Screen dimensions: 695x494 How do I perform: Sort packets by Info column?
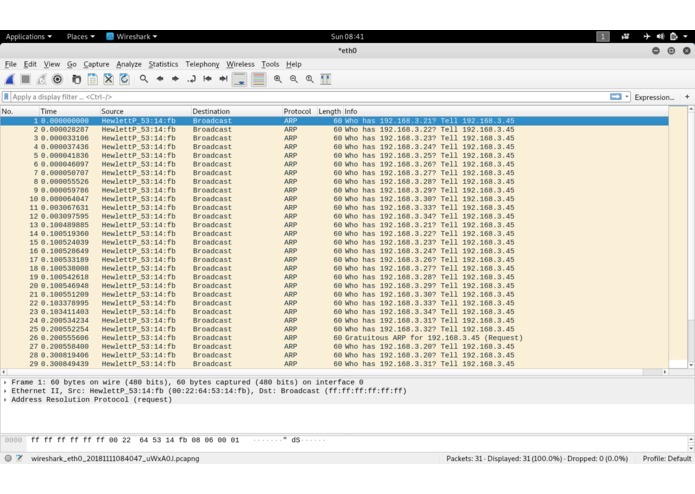click(505, 111)
